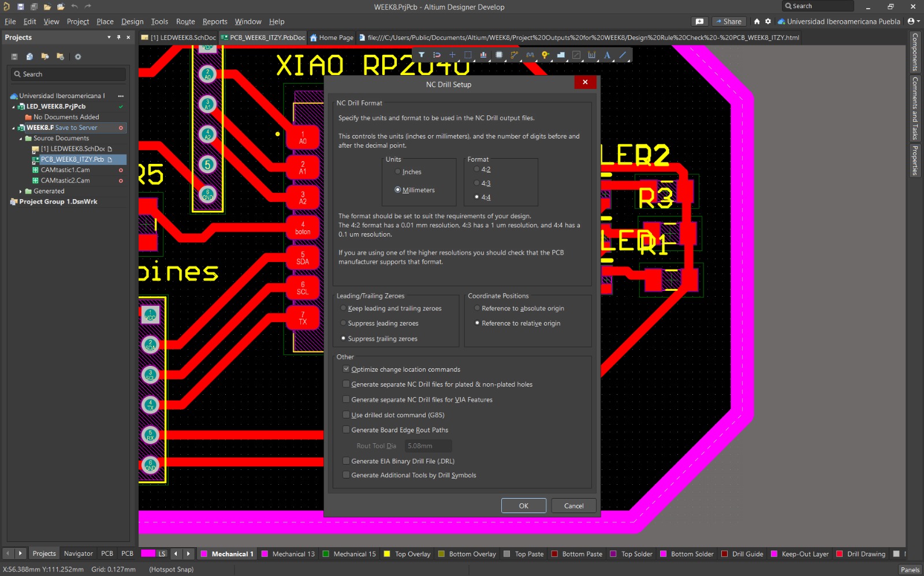The width and height of the screenshot is (924, 576).
Task: Place a component using the component icon
Action: point(500,55)
